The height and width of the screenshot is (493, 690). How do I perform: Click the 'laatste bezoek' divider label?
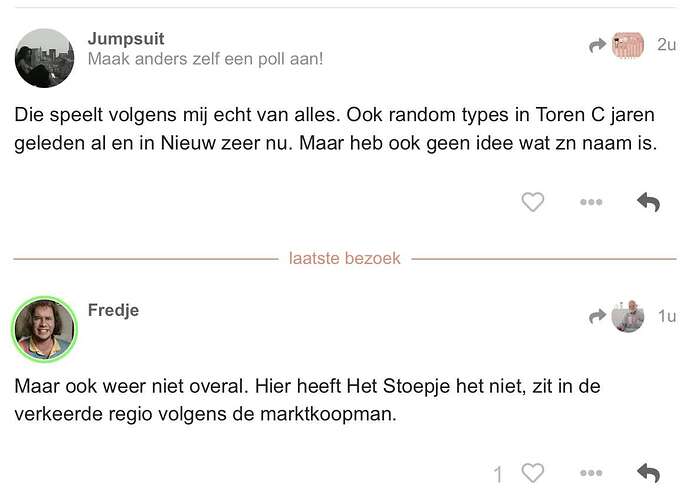tap(345, 258)
